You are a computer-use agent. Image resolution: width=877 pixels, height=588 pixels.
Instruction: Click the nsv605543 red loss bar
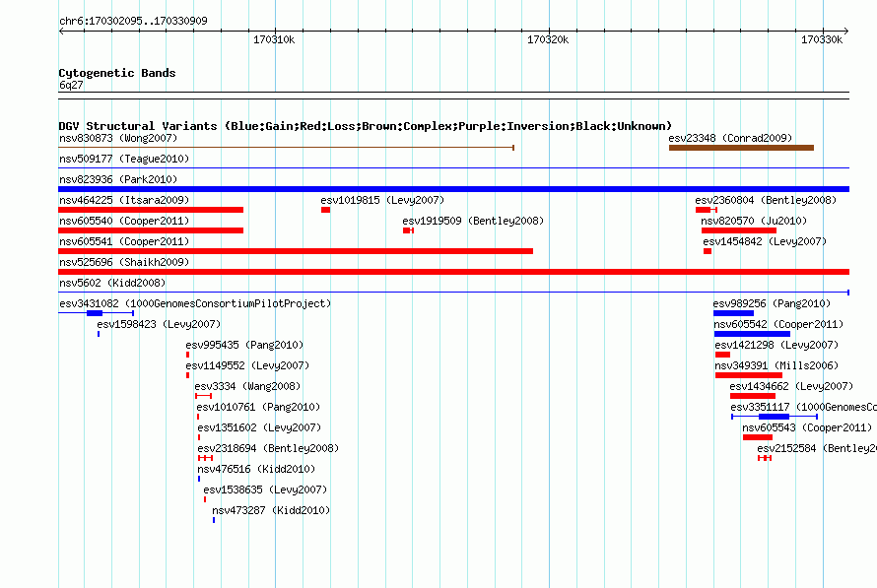758,437
